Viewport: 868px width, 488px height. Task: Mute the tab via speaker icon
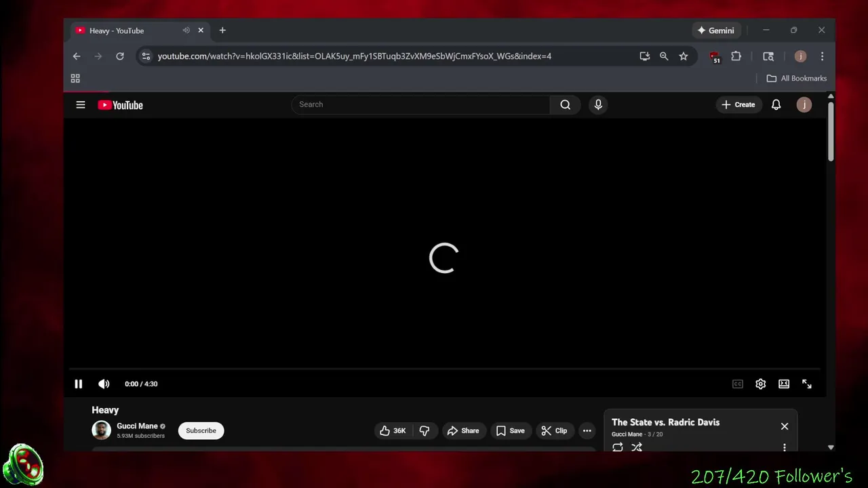coord(186,30)
